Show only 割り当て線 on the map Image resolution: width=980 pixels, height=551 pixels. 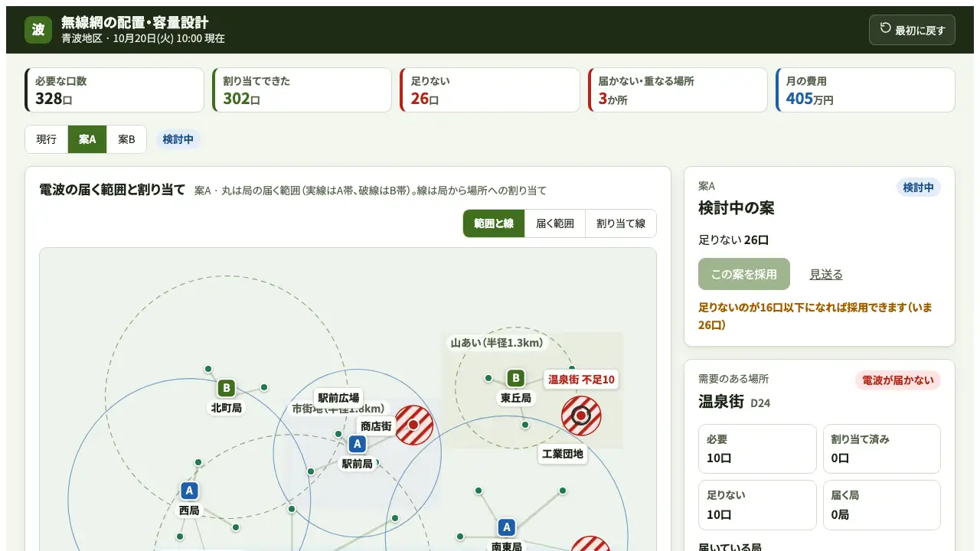[621, 223]
